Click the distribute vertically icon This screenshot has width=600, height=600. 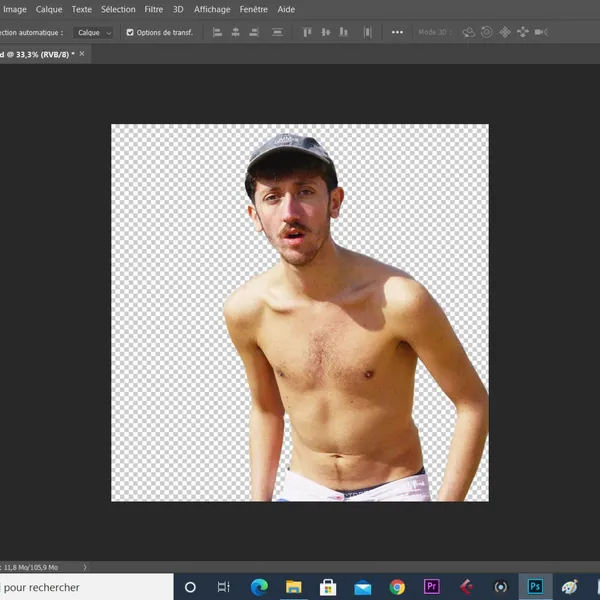coord(277,33)
